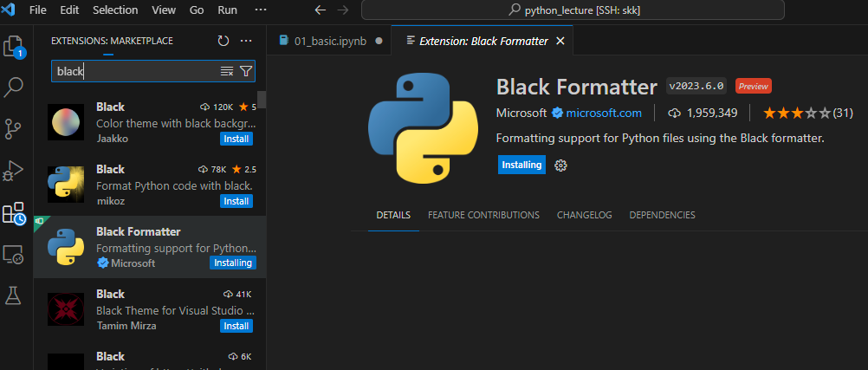The image size is (868, 370).
Task: Click the 2.5 star rating on mikoz Black
Action: coord(243,169)
